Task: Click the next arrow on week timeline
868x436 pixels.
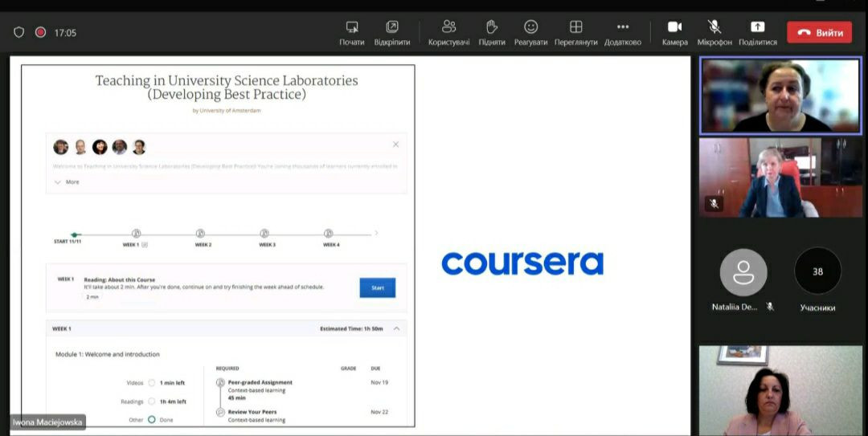Action: coord(376,233)
